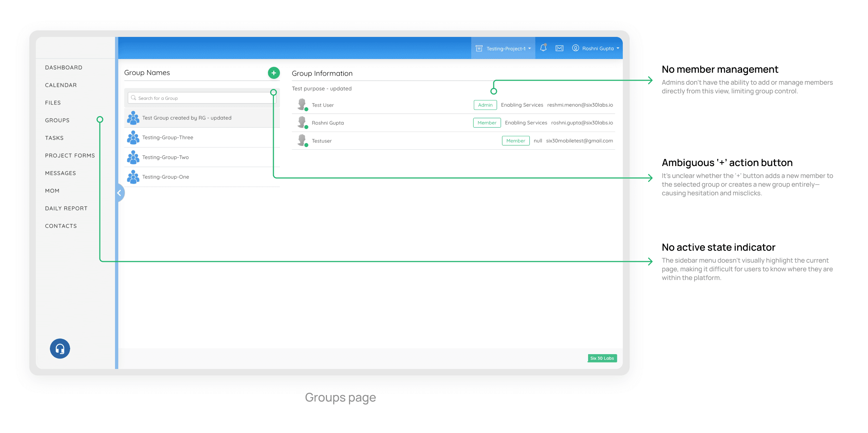Open the Dashboard menu item

(64, 68)
